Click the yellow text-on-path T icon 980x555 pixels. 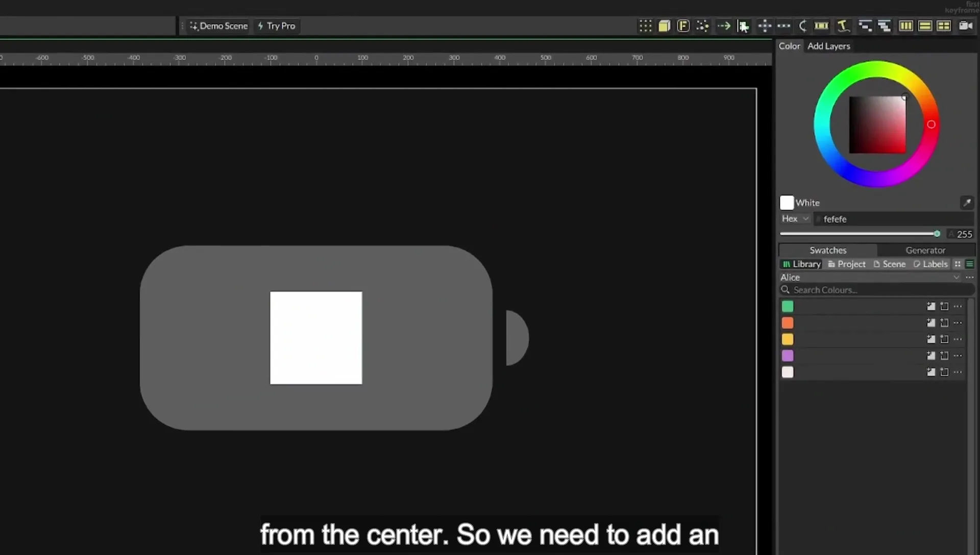pyautogui.click(x=843, y=26)
